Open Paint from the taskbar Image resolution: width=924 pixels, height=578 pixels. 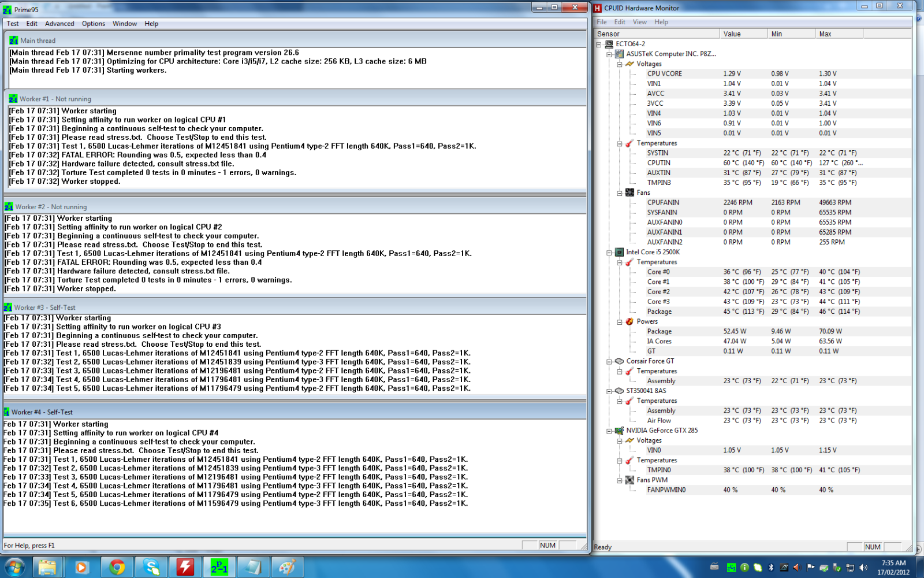point(287,567)
